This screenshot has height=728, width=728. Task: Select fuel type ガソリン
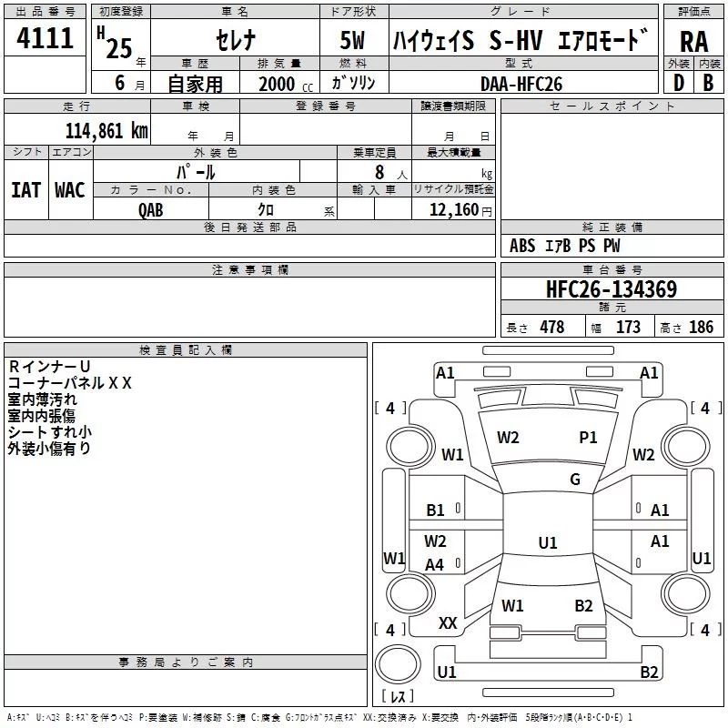(353, 83)
